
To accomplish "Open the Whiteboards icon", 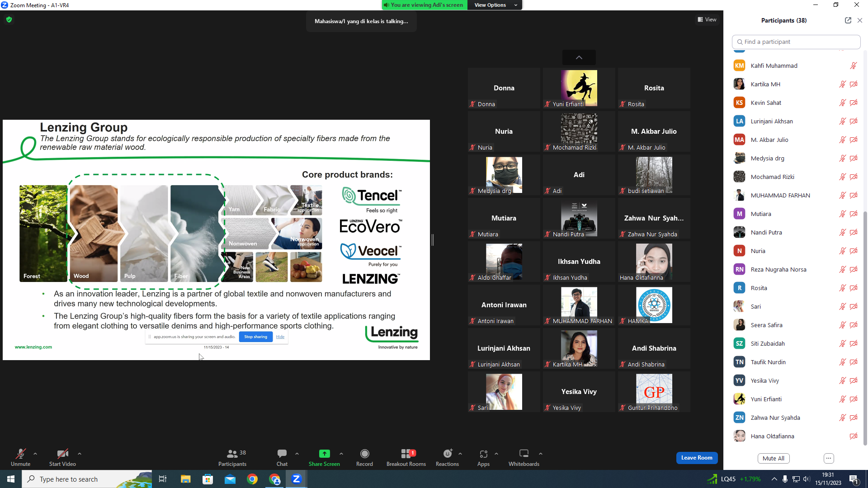I will (524, 454).
